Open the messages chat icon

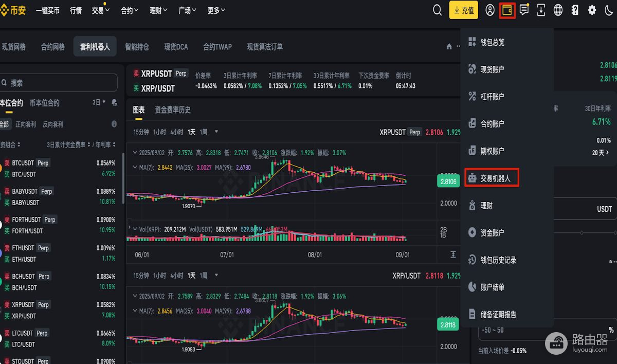524,10
